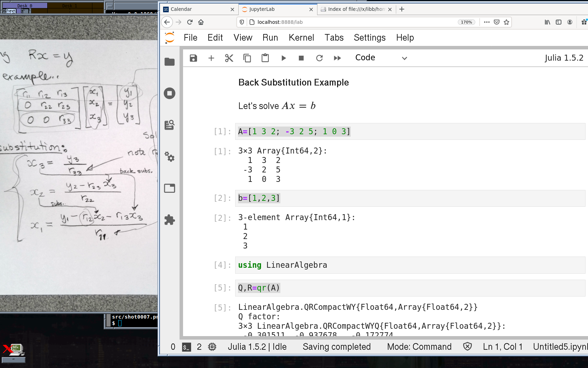588x368 pixels.
Task: Interrupt the kernel with the stop button
Action: point(301,58)
